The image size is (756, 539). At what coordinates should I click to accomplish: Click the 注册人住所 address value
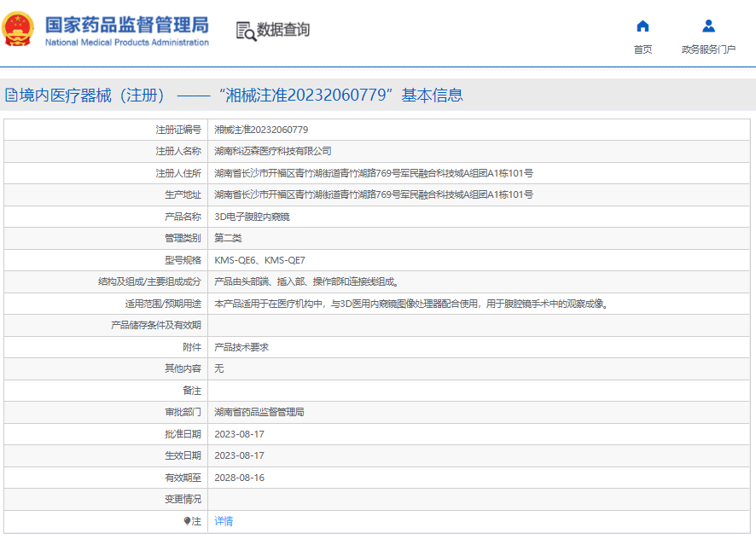point(374,173)
